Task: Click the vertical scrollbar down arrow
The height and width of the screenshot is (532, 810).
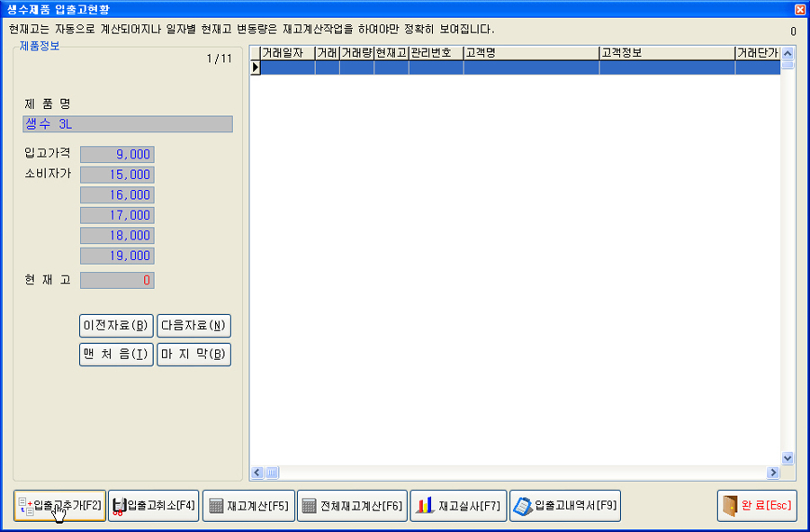Action: tap(787, 457)
